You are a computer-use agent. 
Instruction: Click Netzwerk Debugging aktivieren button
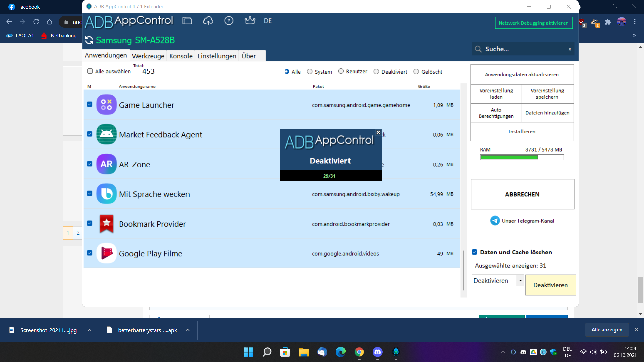(x=534, y=23)
